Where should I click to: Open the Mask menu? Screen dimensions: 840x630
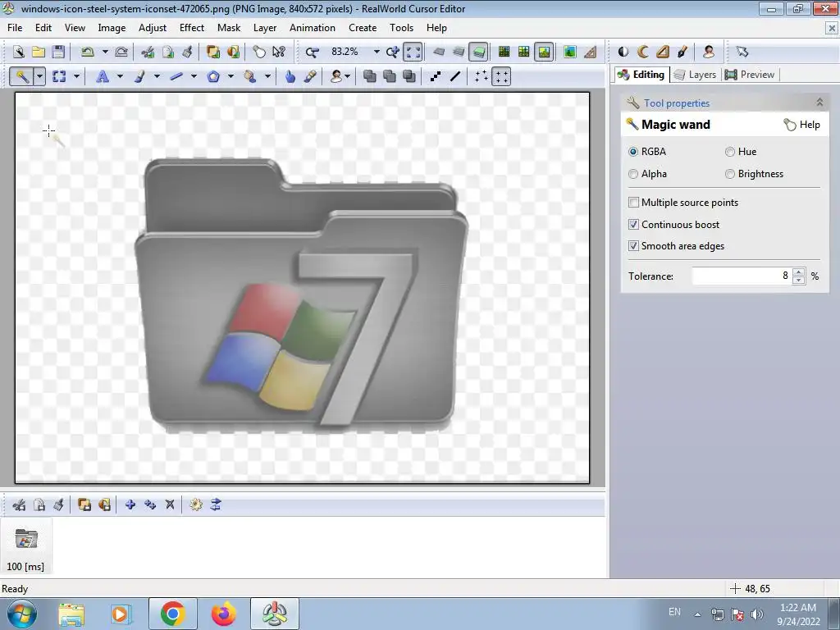point(229,28)
